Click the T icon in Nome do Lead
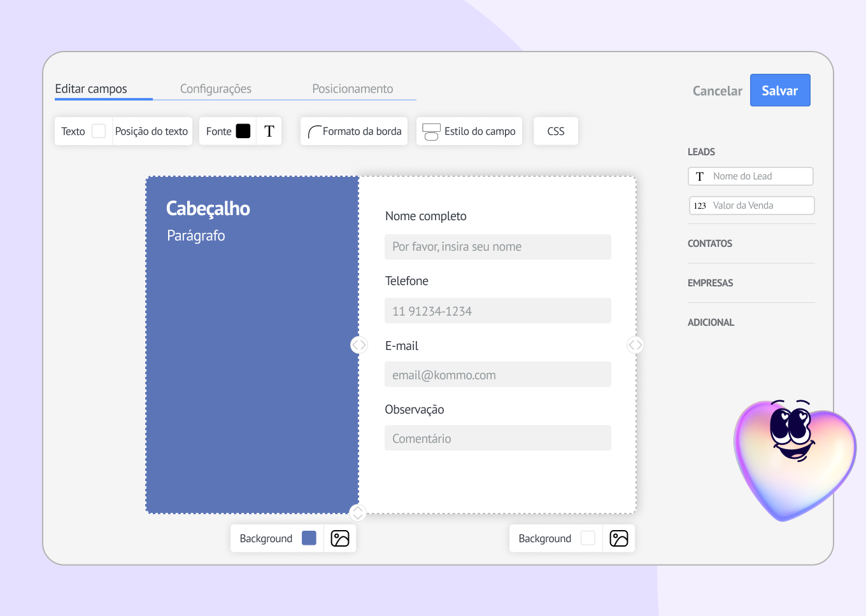The height and width of the screenshot is (616, 866). (x=700, y=176)
